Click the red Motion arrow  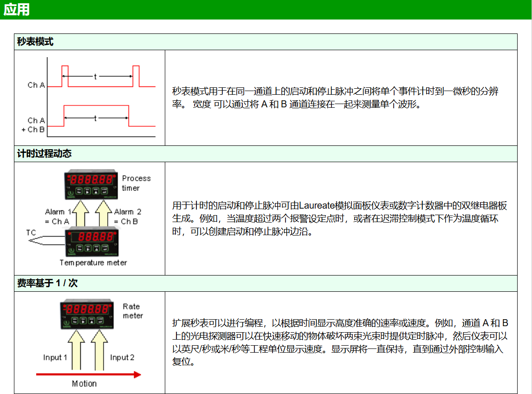click(x=89, y=374)
